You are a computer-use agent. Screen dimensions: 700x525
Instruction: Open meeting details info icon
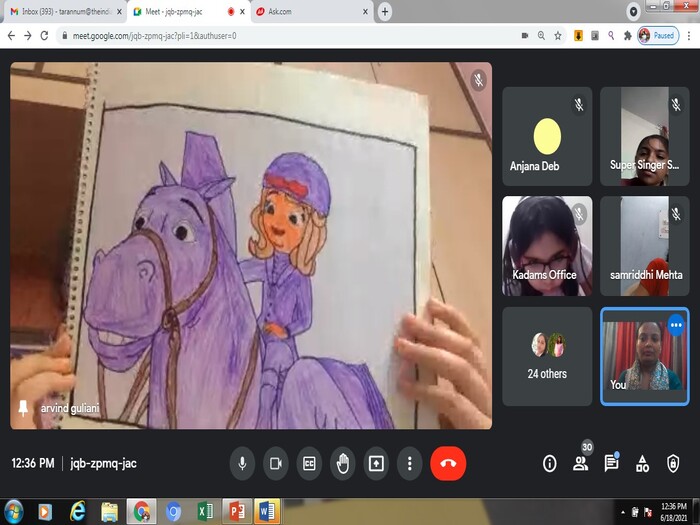pos(550,463)
